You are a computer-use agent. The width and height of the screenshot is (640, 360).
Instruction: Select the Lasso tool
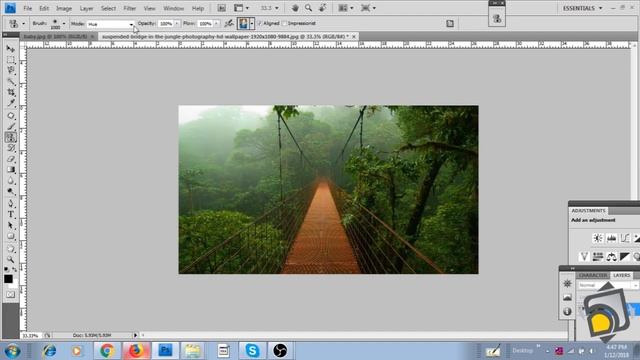pos(11,71)
